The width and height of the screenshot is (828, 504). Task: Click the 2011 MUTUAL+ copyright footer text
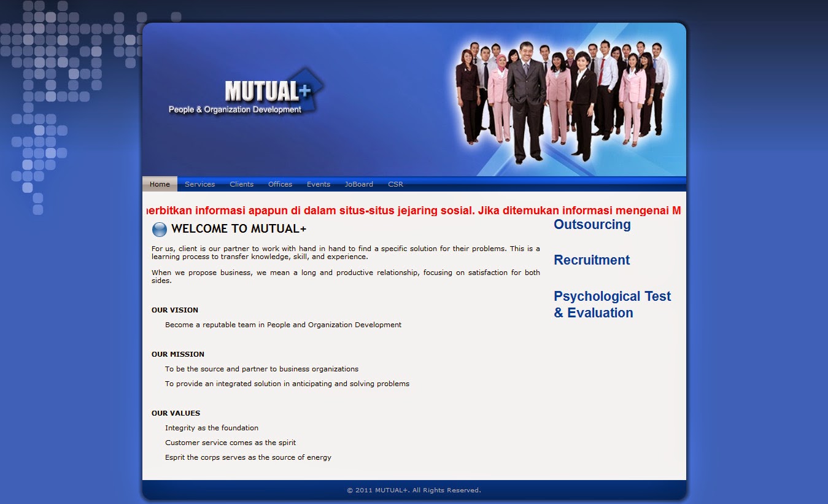pos(414,490)
